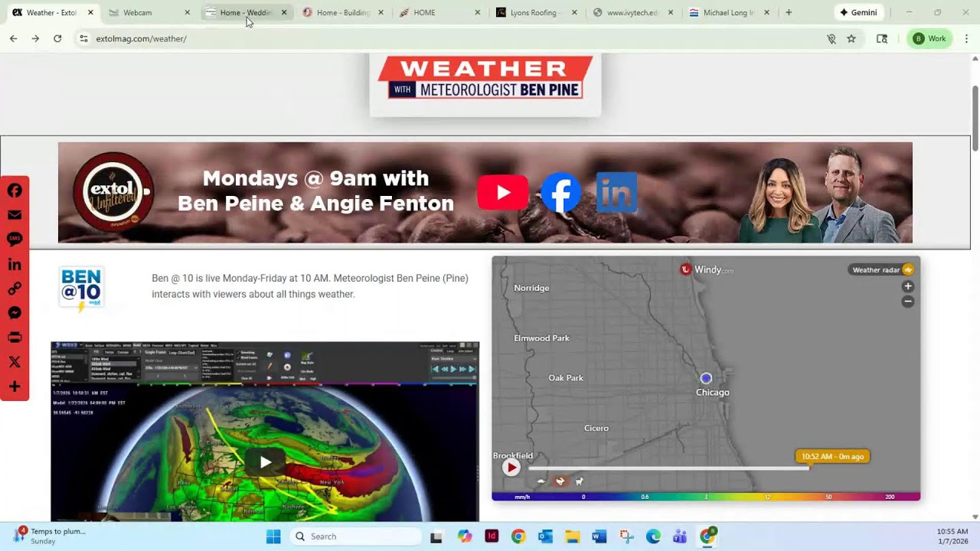Image resolution: width=980 pixels, height=551 pixels.
Task: Switch to the Home - Wedding tab
Action: [x=246, y=12]
